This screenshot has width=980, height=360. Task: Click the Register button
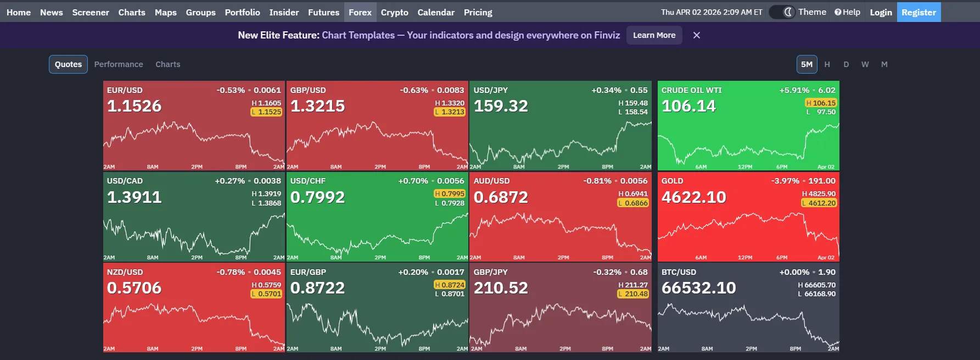tap(919, 12)
